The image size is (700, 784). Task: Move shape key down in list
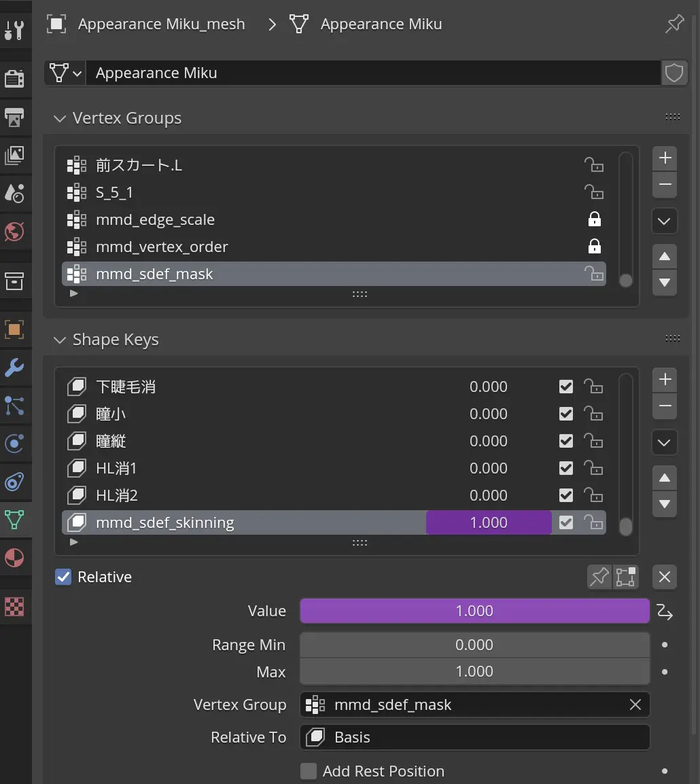[x=665, y=504]
